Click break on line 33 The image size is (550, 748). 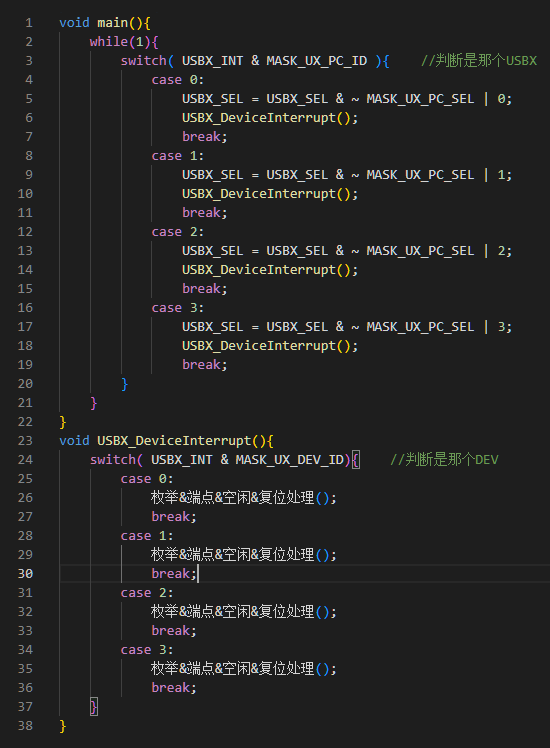(170, 631)
